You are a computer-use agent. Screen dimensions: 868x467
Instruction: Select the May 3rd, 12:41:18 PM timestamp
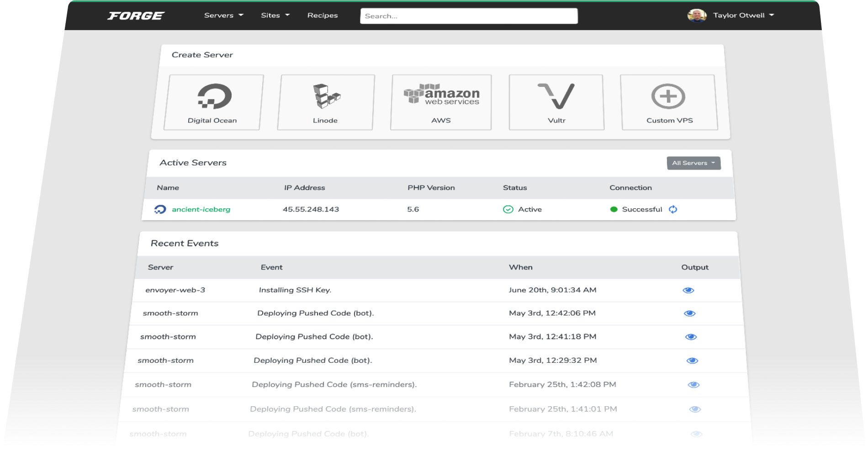[x=553, y=337]
